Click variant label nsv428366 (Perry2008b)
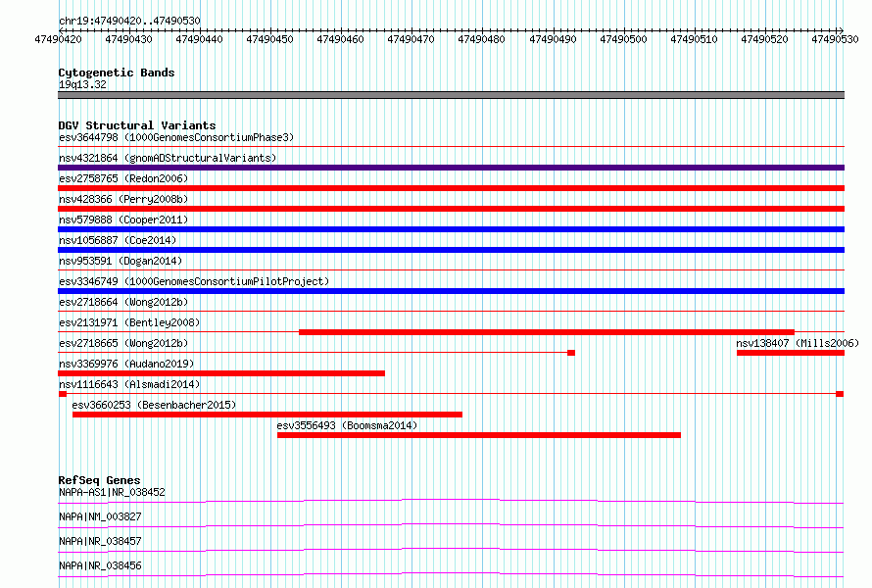 pos(123,199)
